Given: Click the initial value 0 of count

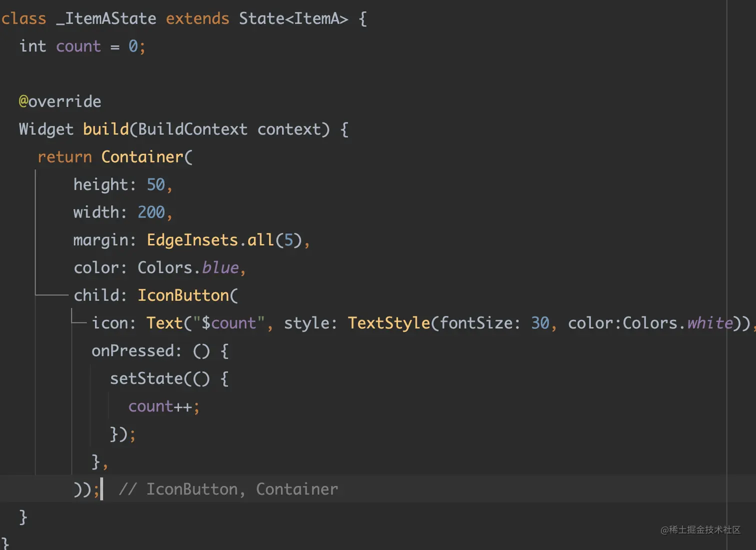Looking at the screenshot, I should (x=133, y=46).
